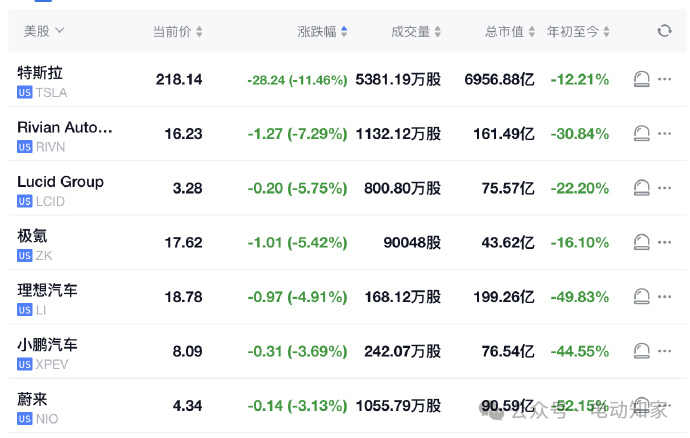The width and height of the screenshot is (690, 438).
Task: Click Rivian volume 1132.12万股
Action: 398,133
